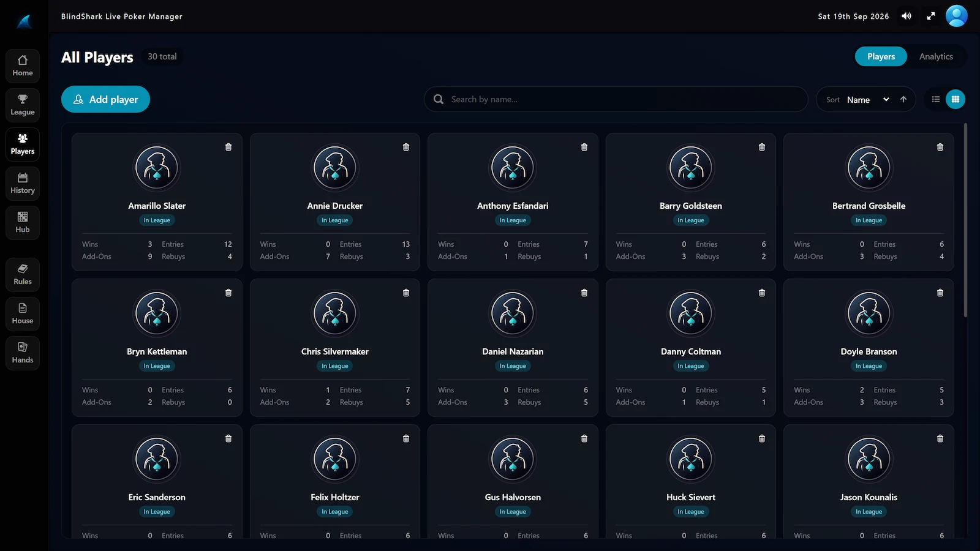Delete Barry Goldsteen's card with trash icon
This screenshot has width=980, height=551.
[762, 147]
